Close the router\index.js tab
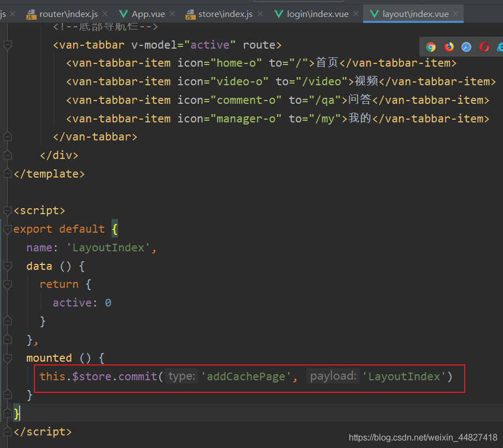 [105, 14]
